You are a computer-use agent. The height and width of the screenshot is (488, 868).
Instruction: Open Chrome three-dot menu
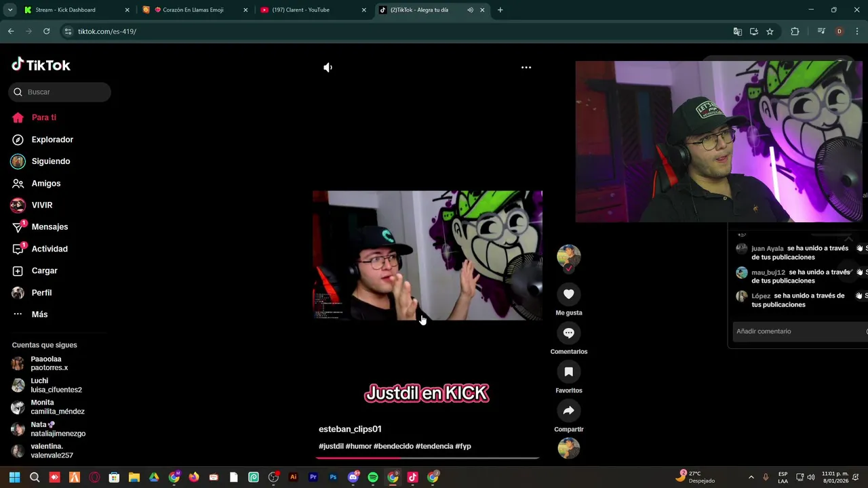click(857, 31)
